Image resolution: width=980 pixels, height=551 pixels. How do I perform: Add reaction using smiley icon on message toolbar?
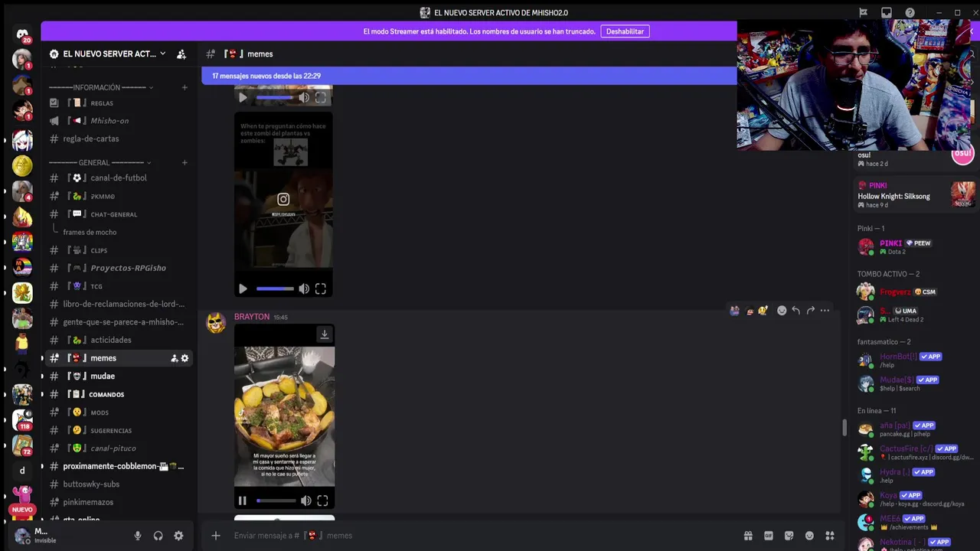[782, 311]
